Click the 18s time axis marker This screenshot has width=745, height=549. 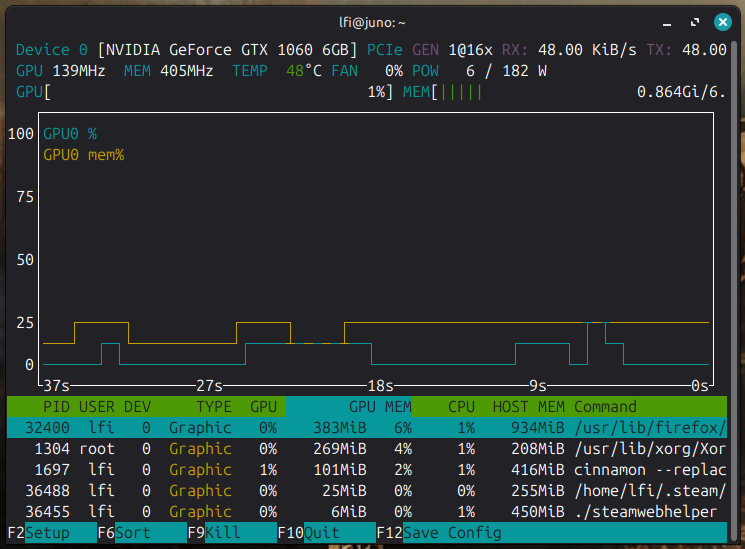pos(380,385)
